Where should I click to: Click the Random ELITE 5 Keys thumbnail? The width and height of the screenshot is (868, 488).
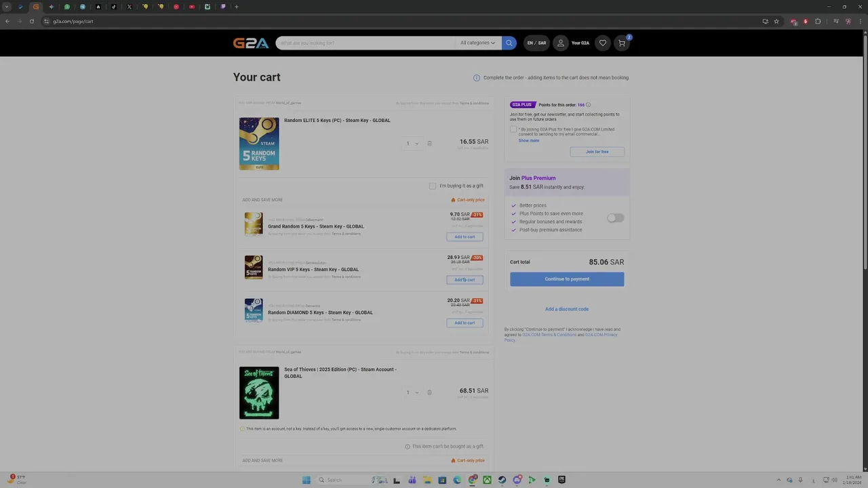pyautogui.click(x=259, y=144)
